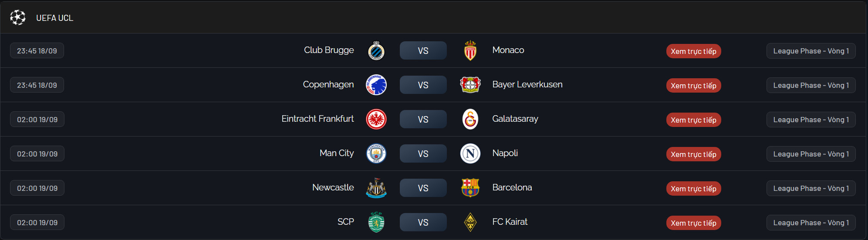Click the UEFA UCL soccer ball icon
The image size is (868, 240).
tap(18, 18)
